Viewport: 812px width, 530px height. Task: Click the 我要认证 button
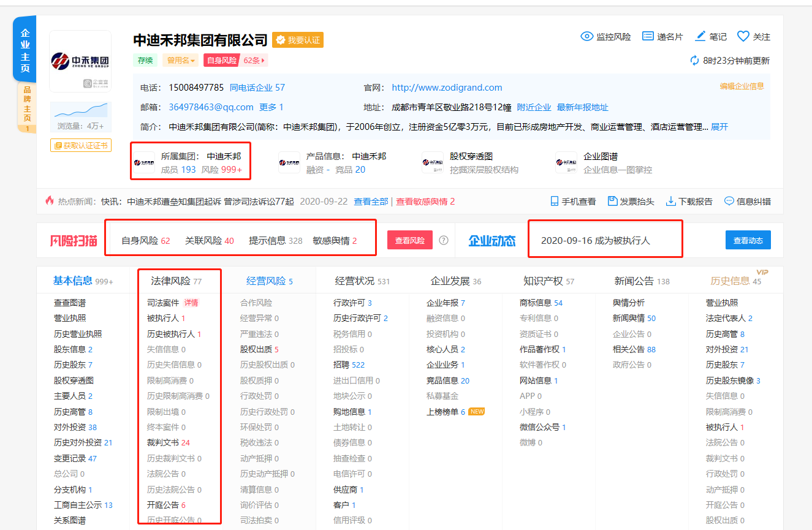pos(298,40)
